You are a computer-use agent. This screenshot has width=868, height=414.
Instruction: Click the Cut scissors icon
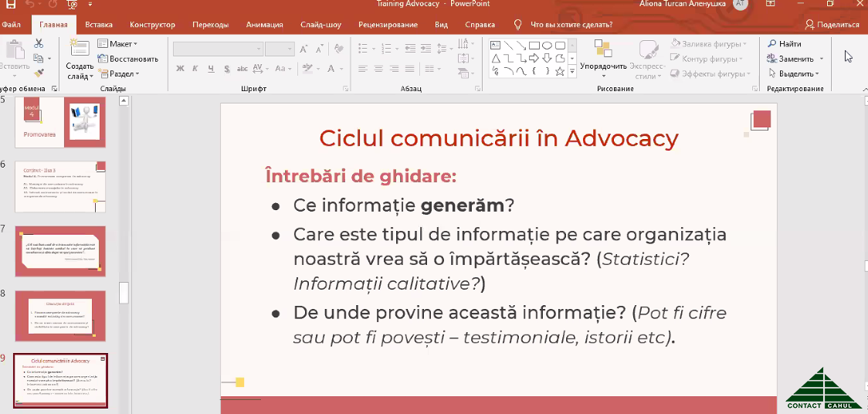(39, 44)
